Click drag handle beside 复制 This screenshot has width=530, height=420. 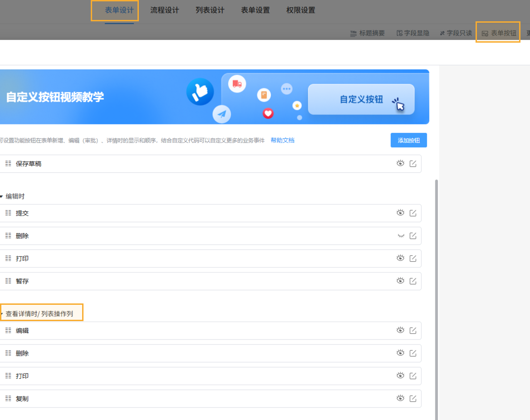click(x=8, y=398)
